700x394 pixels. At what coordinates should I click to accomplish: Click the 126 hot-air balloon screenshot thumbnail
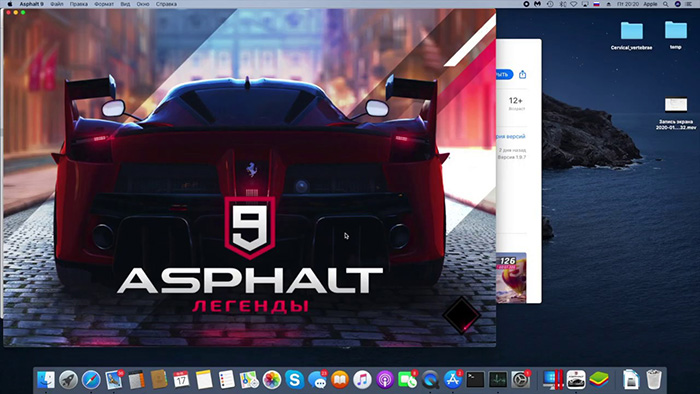pos(511,278)
